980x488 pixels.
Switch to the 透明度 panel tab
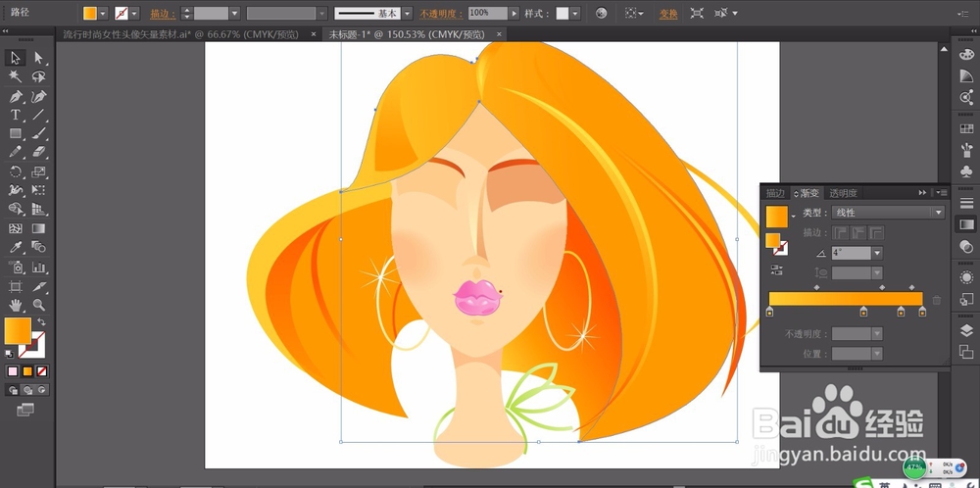pos(842,193)
